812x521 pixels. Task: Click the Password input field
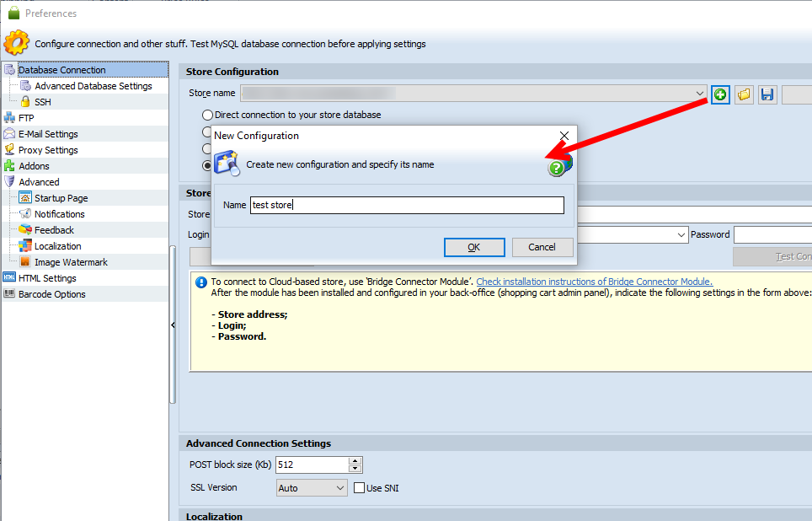point(772,235)
